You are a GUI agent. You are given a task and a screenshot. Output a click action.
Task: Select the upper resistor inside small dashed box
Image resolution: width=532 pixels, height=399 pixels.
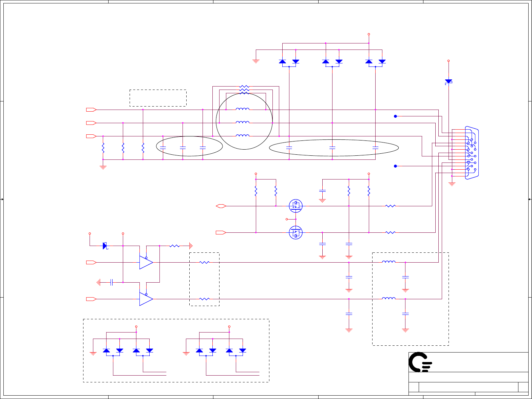coord(204,262)
